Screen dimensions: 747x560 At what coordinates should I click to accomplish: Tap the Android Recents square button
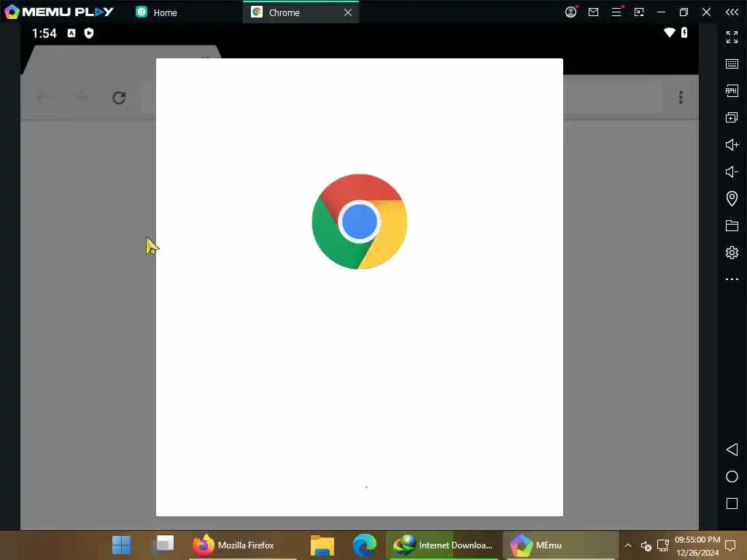[x=732, y=503]
